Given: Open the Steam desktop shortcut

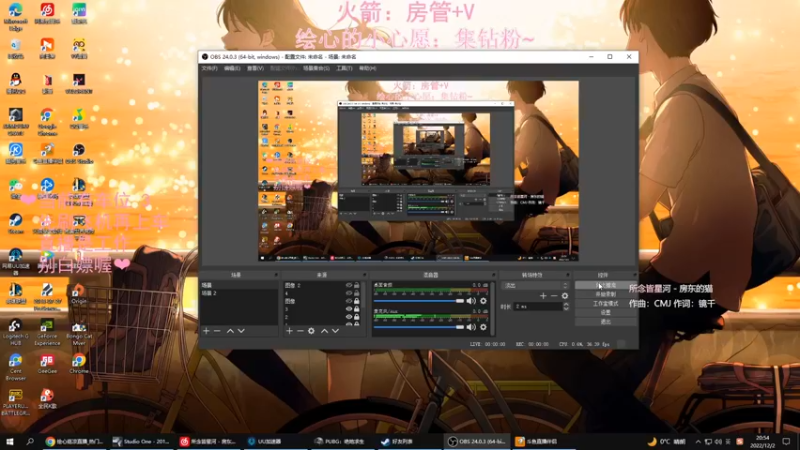Looking at the screenshot, I should click(x=16, y=223).
